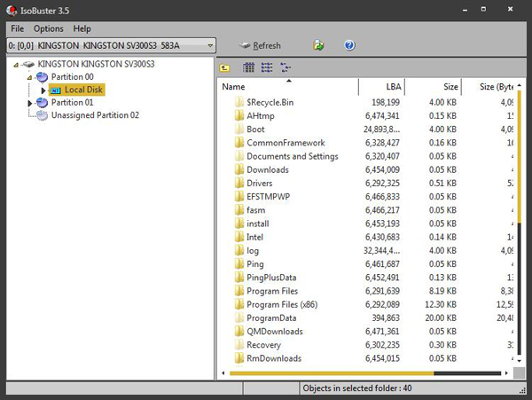This screenshot has width=532, height=400.
Task: Select the EFSTMPWP folder icon
Action: click(x=239, y=196)
